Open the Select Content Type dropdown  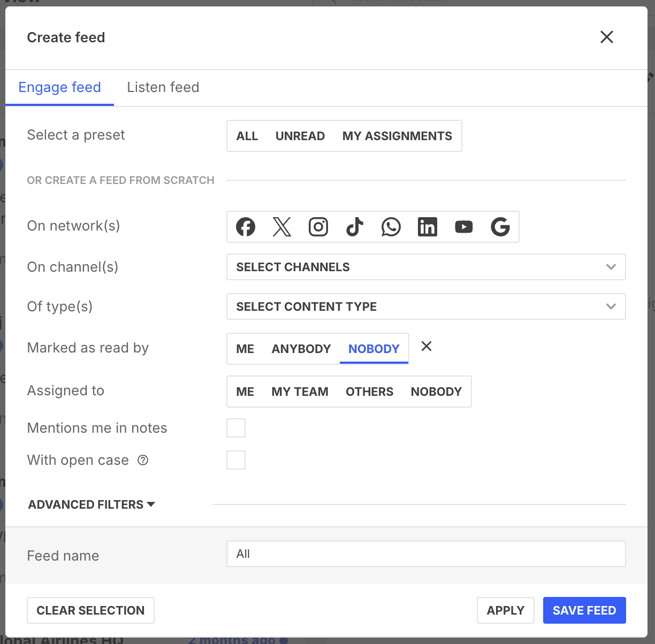click(x=426, y=306)
